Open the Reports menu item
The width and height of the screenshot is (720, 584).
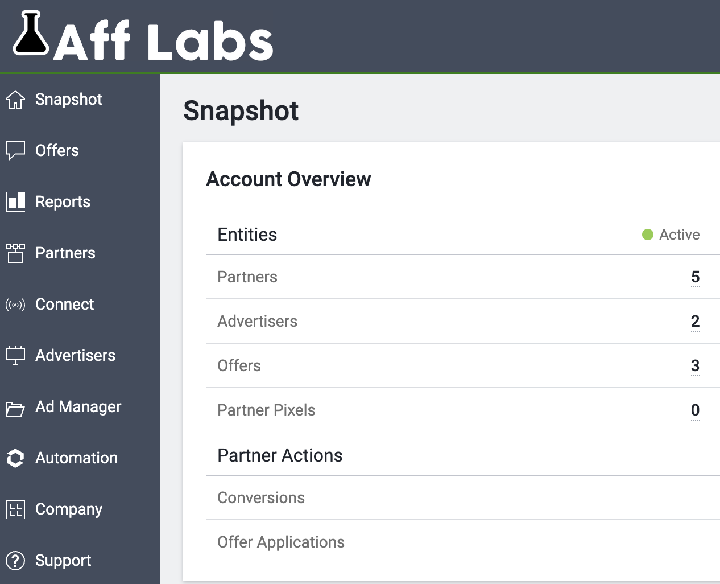62,202
